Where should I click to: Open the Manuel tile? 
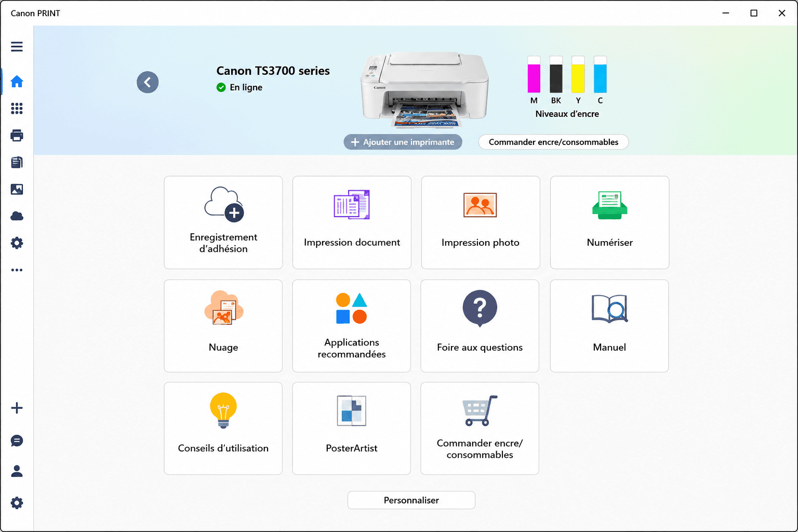pos(609,326)
